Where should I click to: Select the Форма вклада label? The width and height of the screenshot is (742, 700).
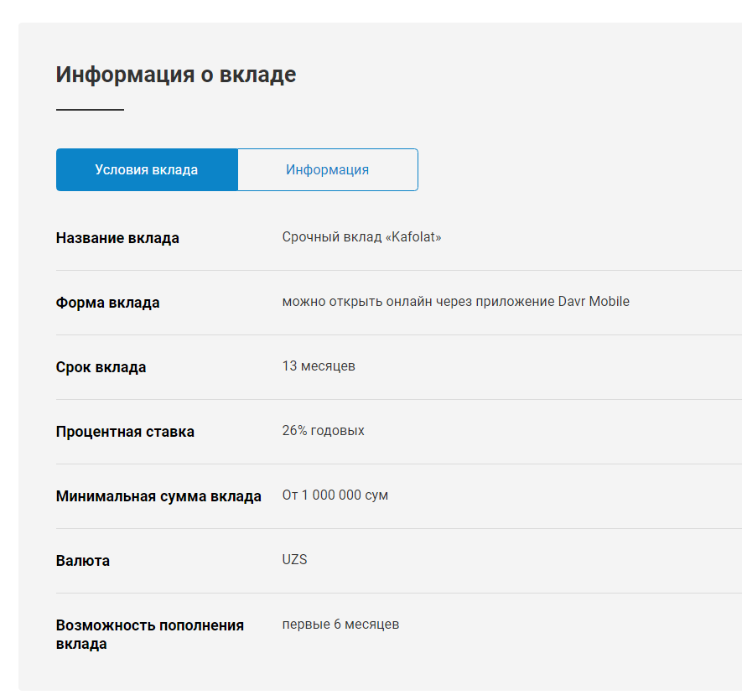[107, 303]
